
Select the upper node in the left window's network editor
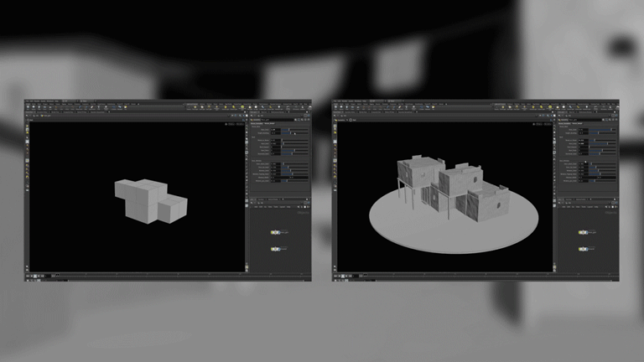click(274, 233)
